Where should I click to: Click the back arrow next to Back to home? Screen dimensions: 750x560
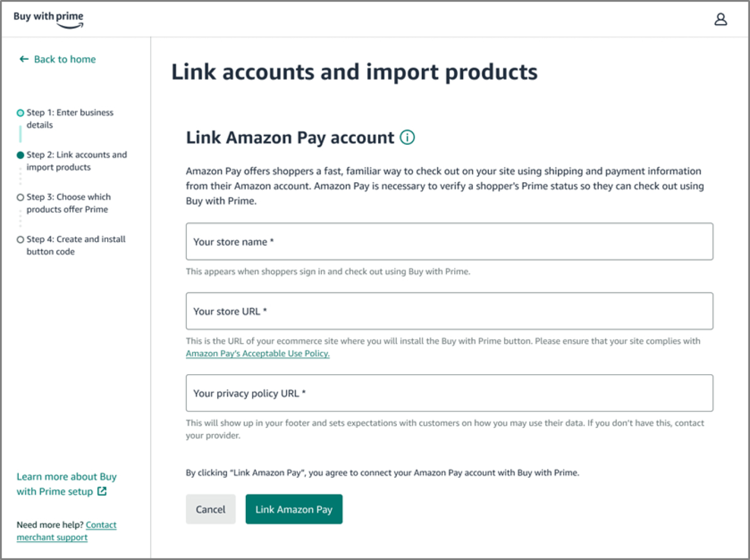pos(24,59)
